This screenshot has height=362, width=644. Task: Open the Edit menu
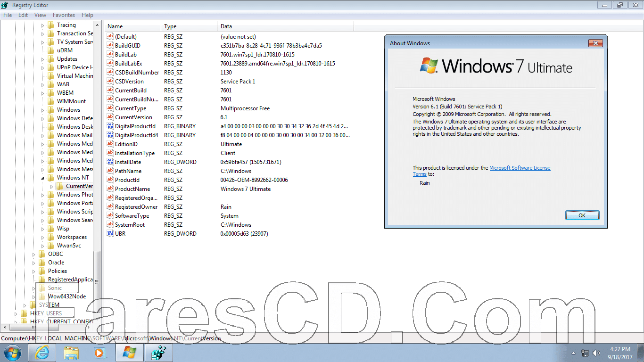pos(23,15)
